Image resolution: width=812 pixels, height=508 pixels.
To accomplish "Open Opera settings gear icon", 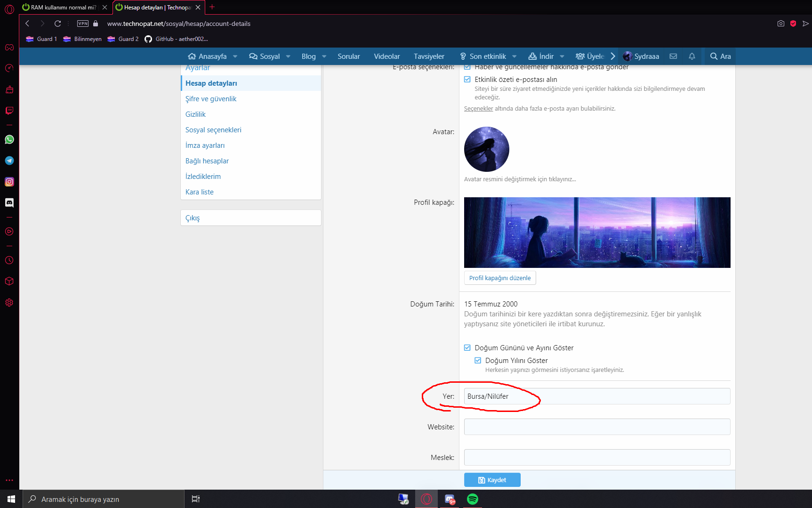I will (x=9, y=303).
